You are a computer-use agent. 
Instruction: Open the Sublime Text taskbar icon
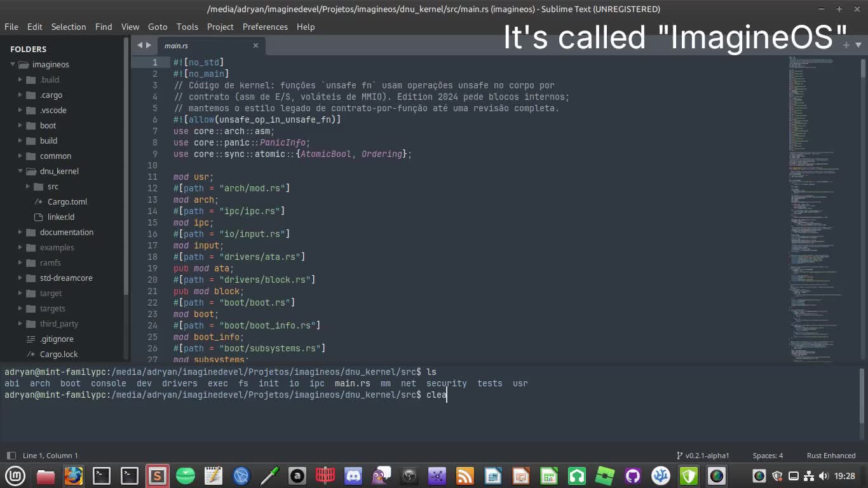tap(157, 475)
